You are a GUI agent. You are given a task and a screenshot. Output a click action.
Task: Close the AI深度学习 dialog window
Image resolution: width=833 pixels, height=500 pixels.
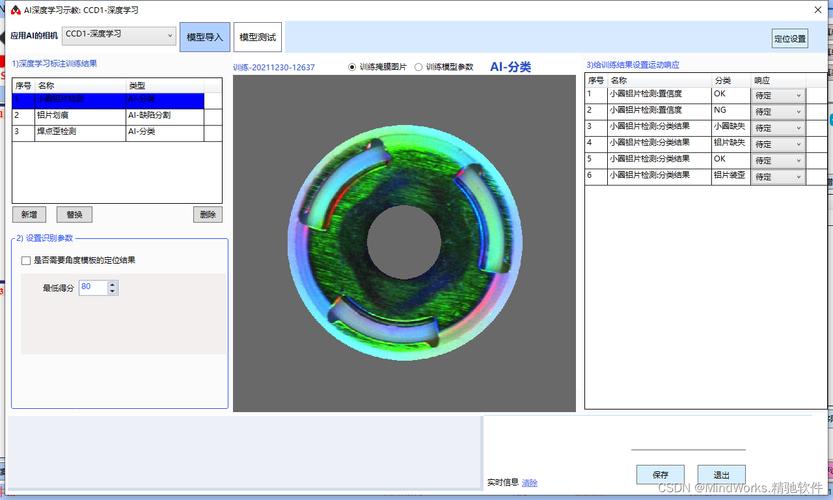818,10
